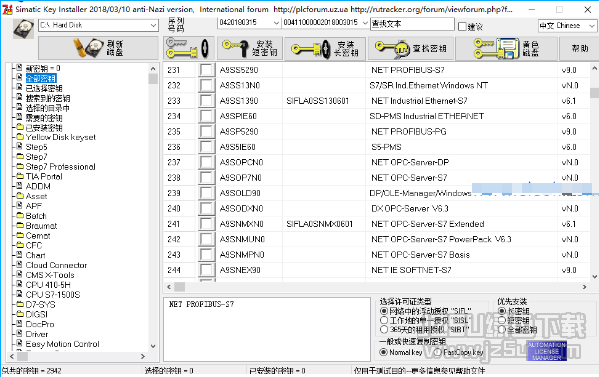Select the Driver tree item

[x=37, y=334]
